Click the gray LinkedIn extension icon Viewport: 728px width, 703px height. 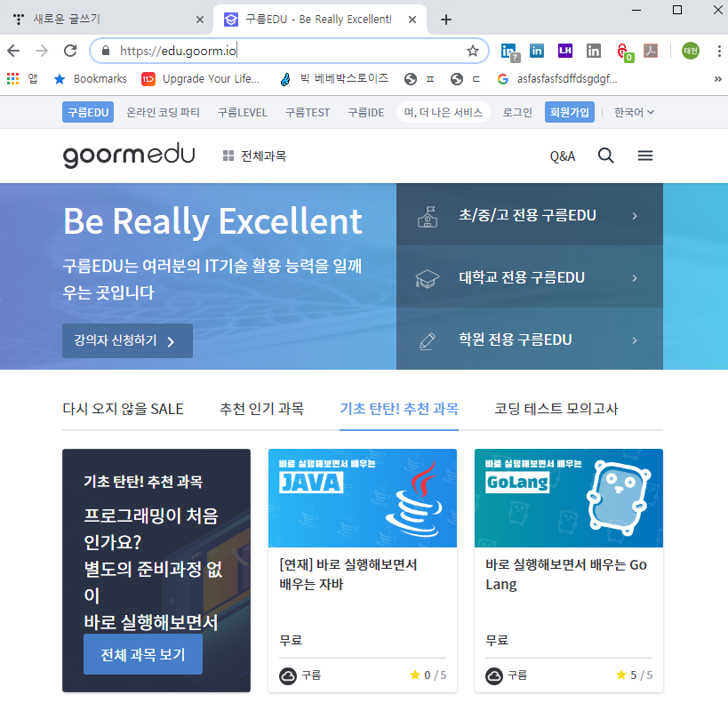(594, 51)
